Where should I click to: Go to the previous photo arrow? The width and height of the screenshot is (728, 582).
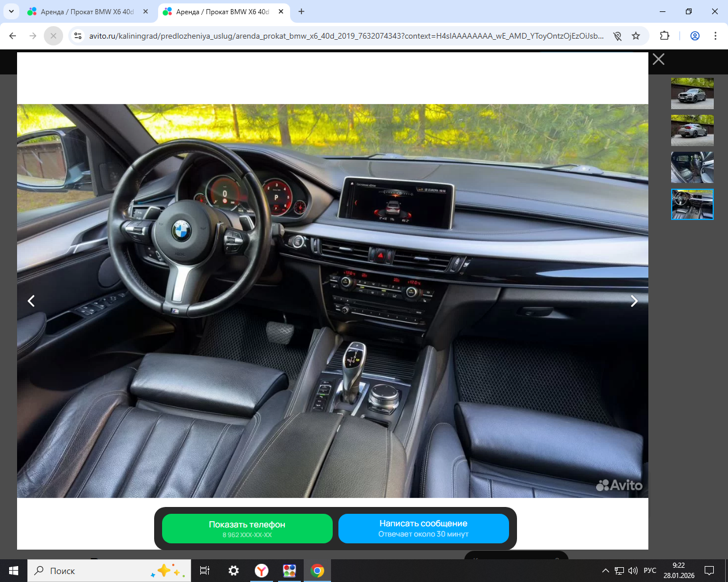tap(31, 301)
